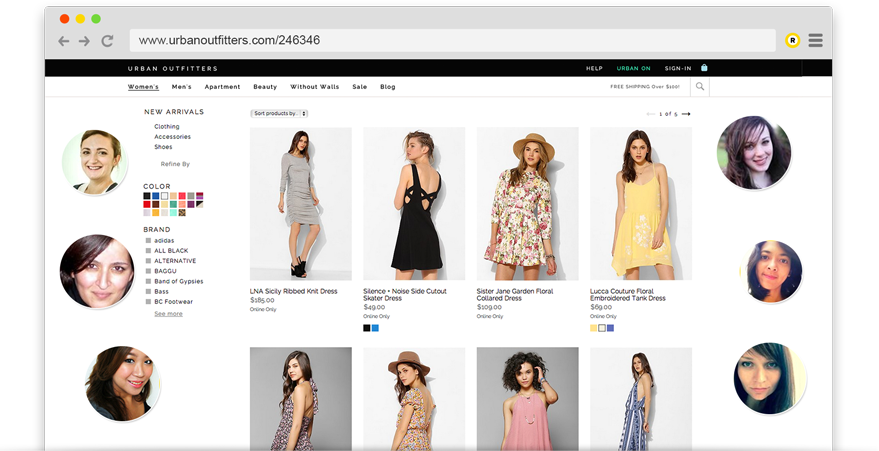The image size is (879, 451).
Task: Open the browser hamburger menu
Action: click(815, 41)
